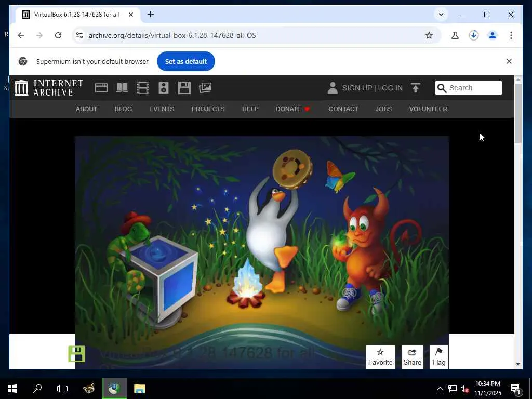
Task: Bookmark this page with star icon
Action: (429, 35)
